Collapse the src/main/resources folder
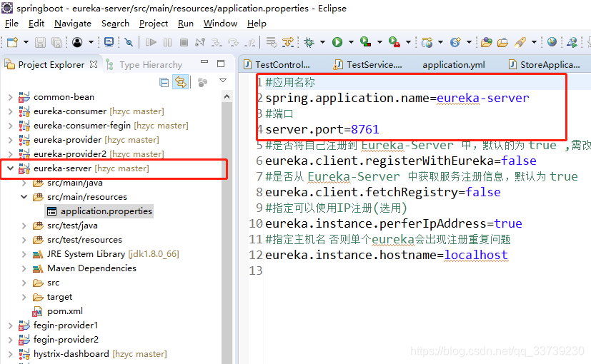591x364 pixels. (x=24, y=197)
